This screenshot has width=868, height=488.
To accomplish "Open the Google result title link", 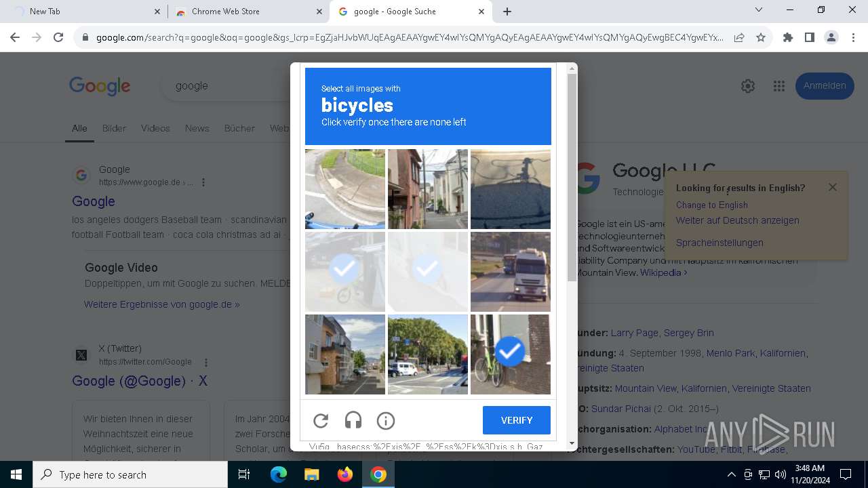I will tap(94, 201).
